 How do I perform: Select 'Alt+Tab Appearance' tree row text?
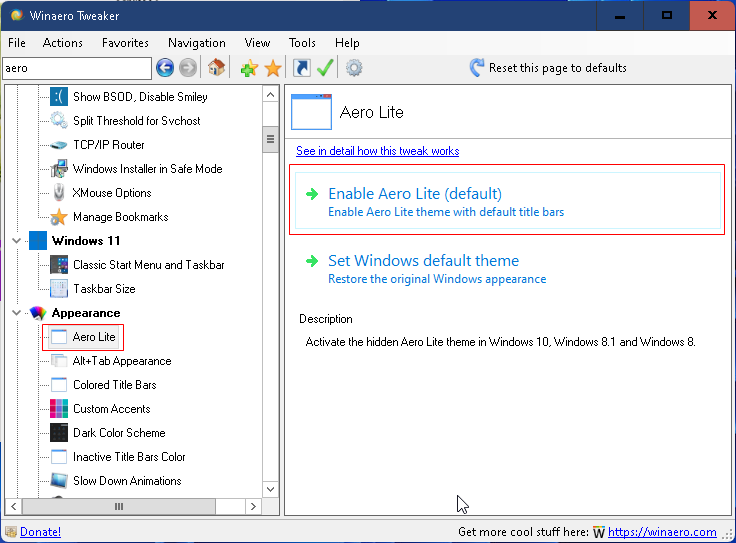(122, 361)
